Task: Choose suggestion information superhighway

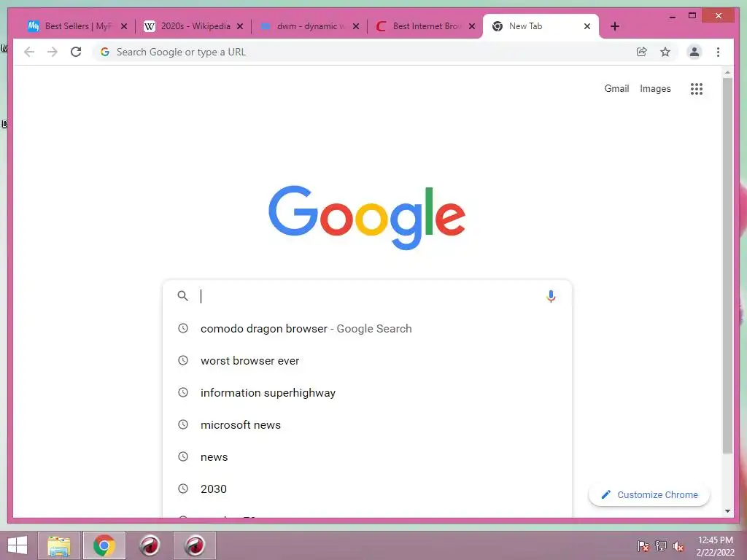Action: (367, 393)
